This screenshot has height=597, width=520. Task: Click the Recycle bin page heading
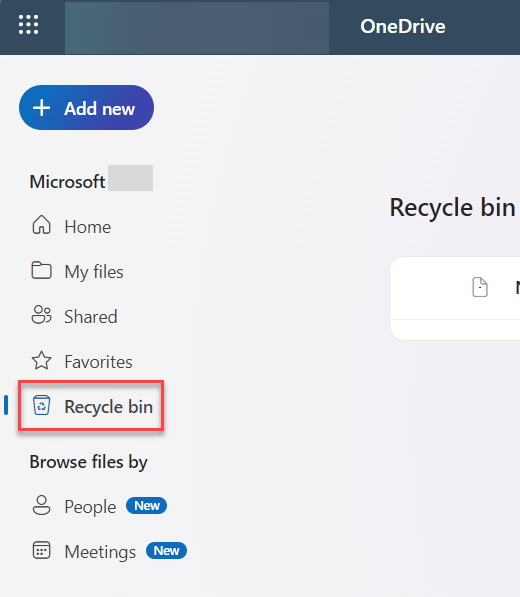tap(452, 208)
